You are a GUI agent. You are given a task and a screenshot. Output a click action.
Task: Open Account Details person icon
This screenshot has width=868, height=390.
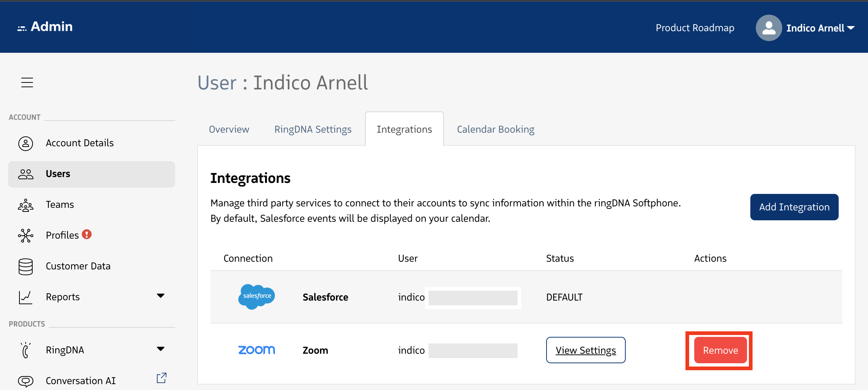(26, 143)
